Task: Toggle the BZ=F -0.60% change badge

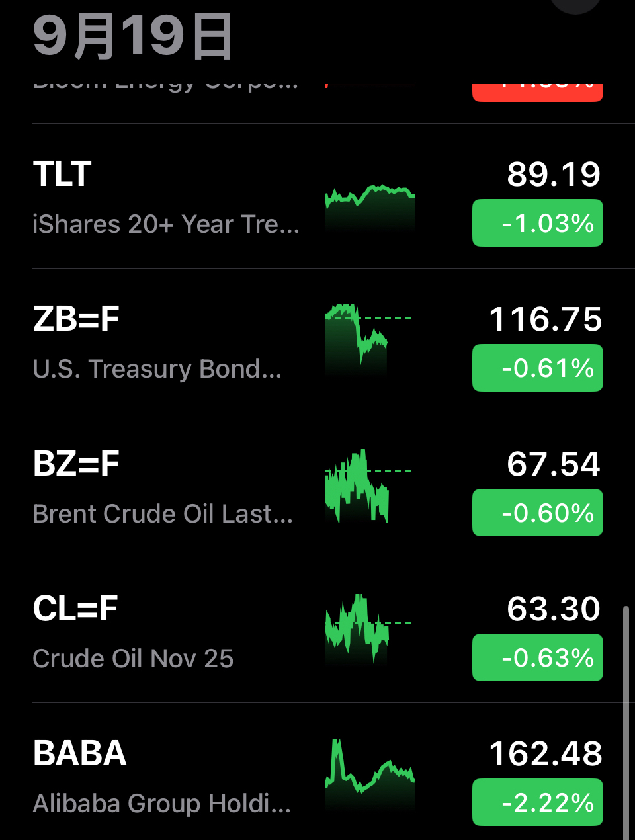Action: click(x=538, y=513)
